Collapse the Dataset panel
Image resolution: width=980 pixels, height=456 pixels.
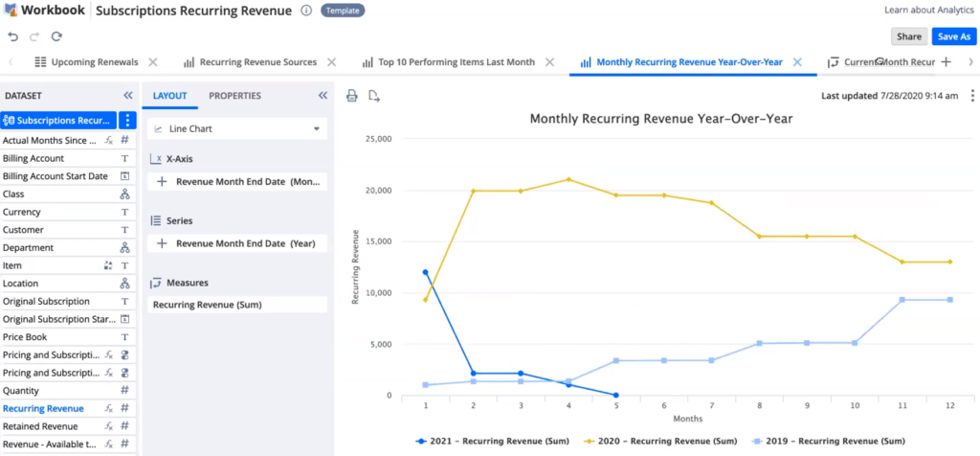[128, 96]
